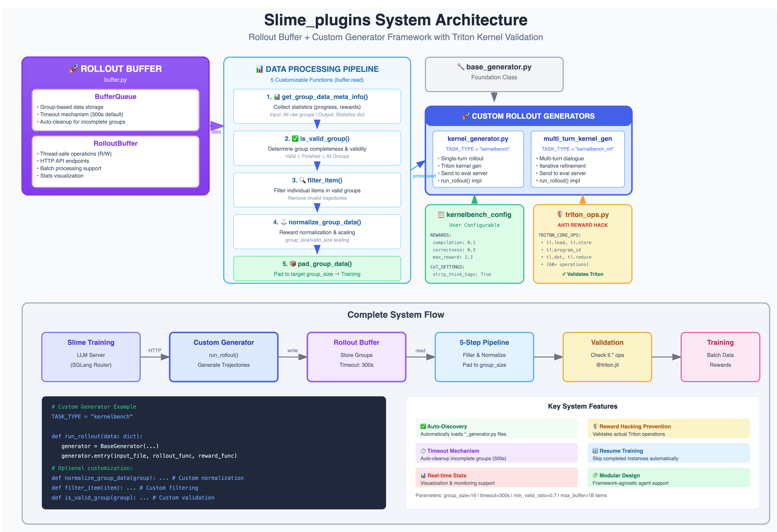Open the Key System Features panel
The image size is (777, 532).
(x=583, y=406)
